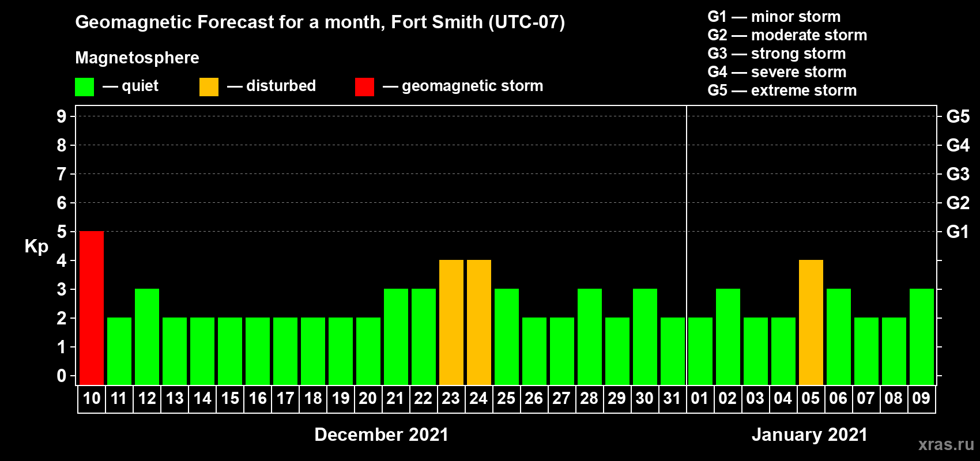Click date label 20 on the x-axis
The image size is (980, 461).
[x=368, y=399]
